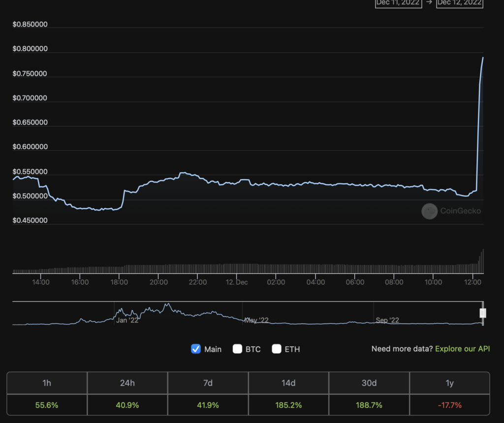504x423 pixels.
Task: Click the May '22 point on overview timeline
Action: (x=256, y=320)
